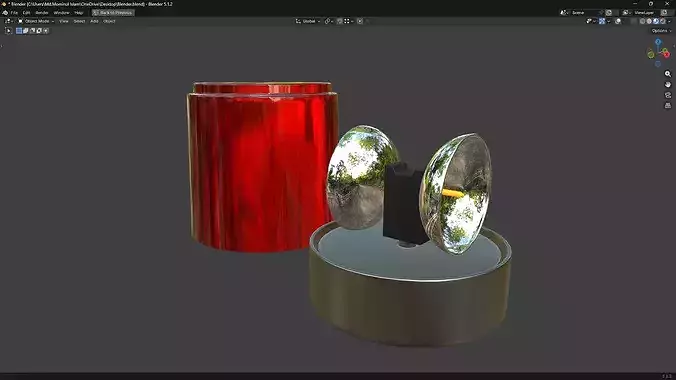Click the view layer browse icon
676x380 pixels.
coord(626,13)
